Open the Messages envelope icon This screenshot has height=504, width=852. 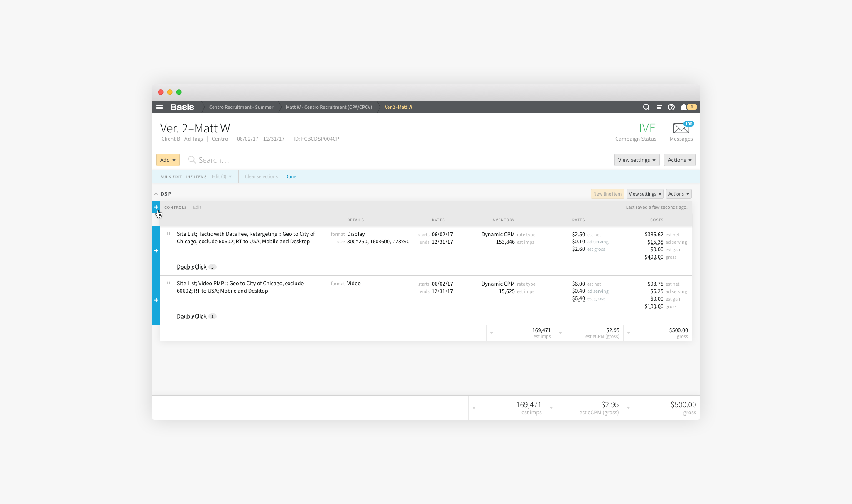681,128
